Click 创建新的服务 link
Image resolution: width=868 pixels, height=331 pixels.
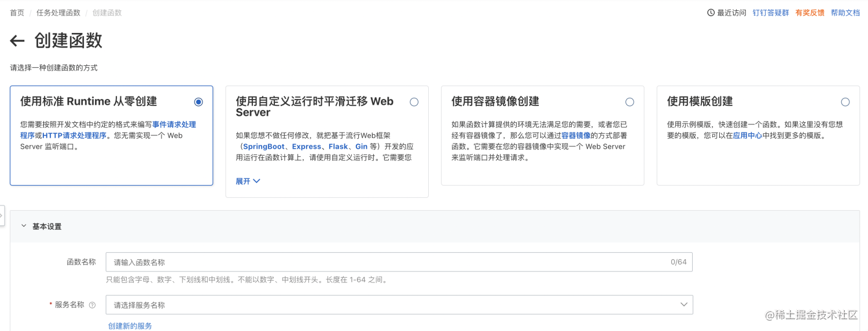click(x=130, y=326)
